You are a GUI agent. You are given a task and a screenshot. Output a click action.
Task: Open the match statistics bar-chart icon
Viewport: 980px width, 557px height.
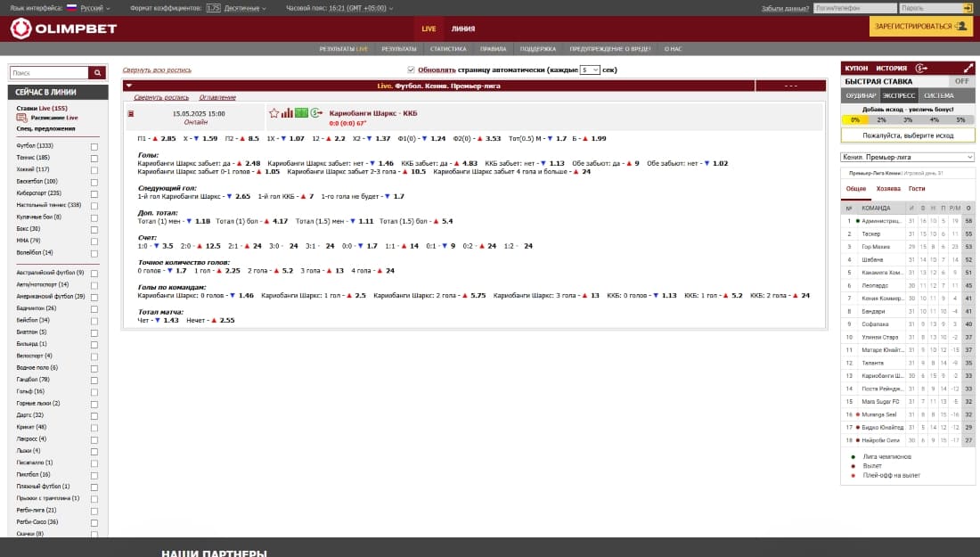pos(287,113)
